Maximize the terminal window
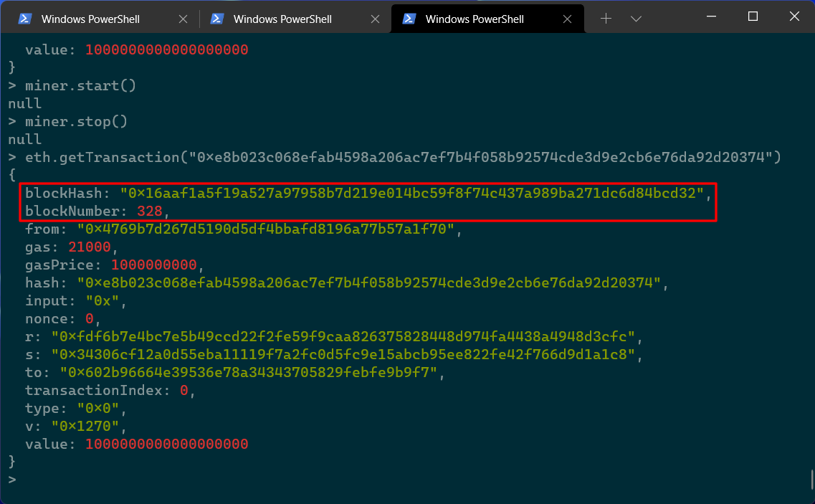 point(753,15)
